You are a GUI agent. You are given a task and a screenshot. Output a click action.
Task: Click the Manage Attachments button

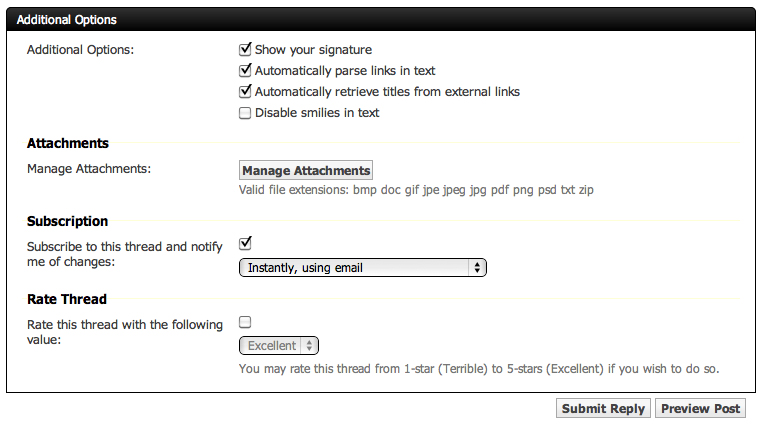[306, 170]
